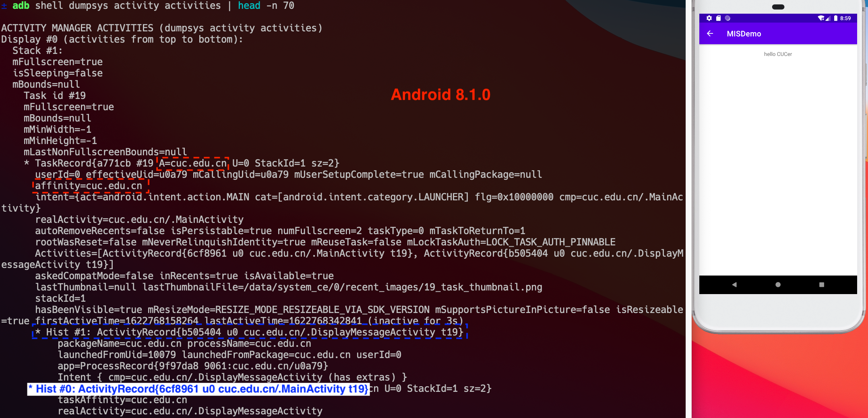Image resolution: width=868 pixels, height=418 pixels.
Task: Click the 8:59 clock in status bar
Action: [845, 18]
